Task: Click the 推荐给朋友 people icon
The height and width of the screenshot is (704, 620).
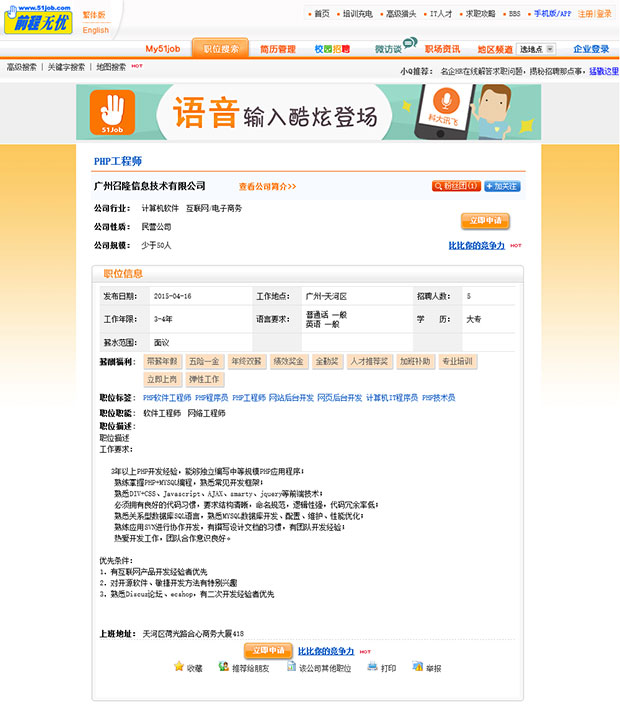Action: click(x=223, y=666)
